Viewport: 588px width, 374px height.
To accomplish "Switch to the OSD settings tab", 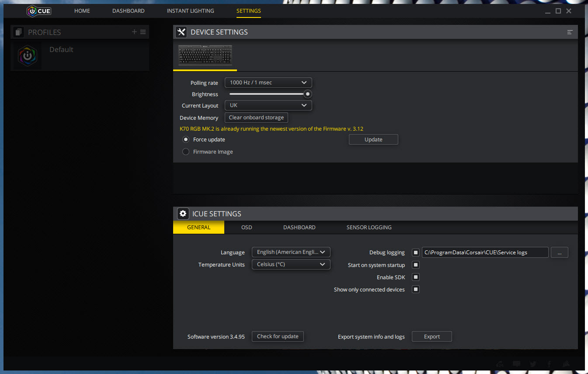I will [x=247, y=227].
